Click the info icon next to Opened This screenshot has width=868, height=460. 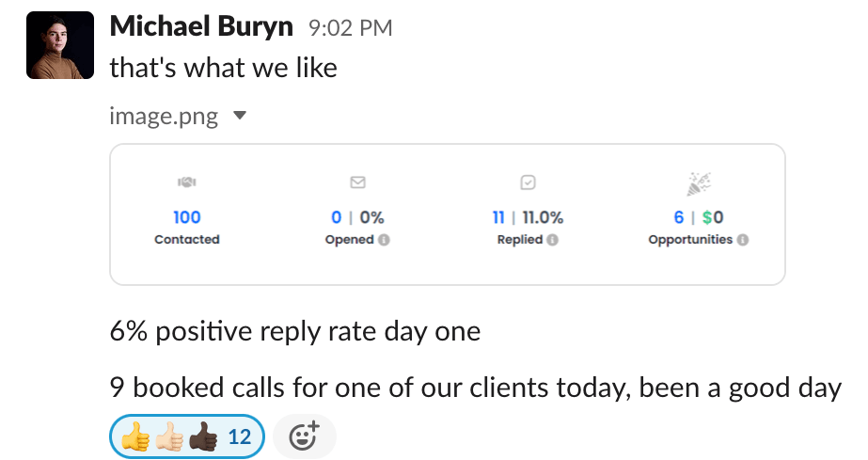click(384, 240)
